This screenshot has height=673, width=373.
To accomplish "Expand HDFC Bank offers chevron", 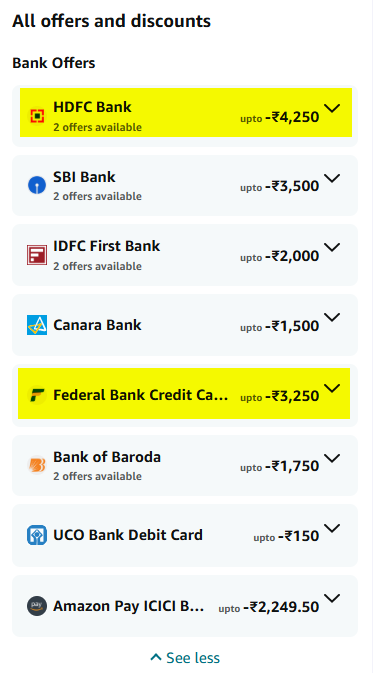I will (332, 108).
